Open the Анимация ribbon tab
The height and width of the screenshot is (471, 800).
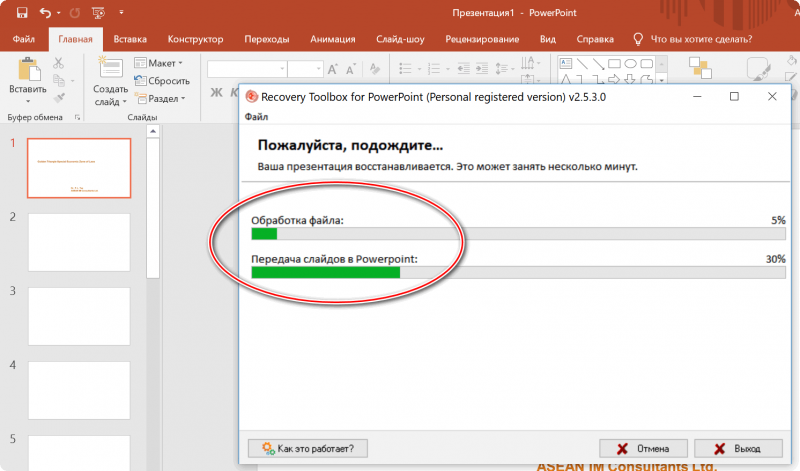pos(333,39)
